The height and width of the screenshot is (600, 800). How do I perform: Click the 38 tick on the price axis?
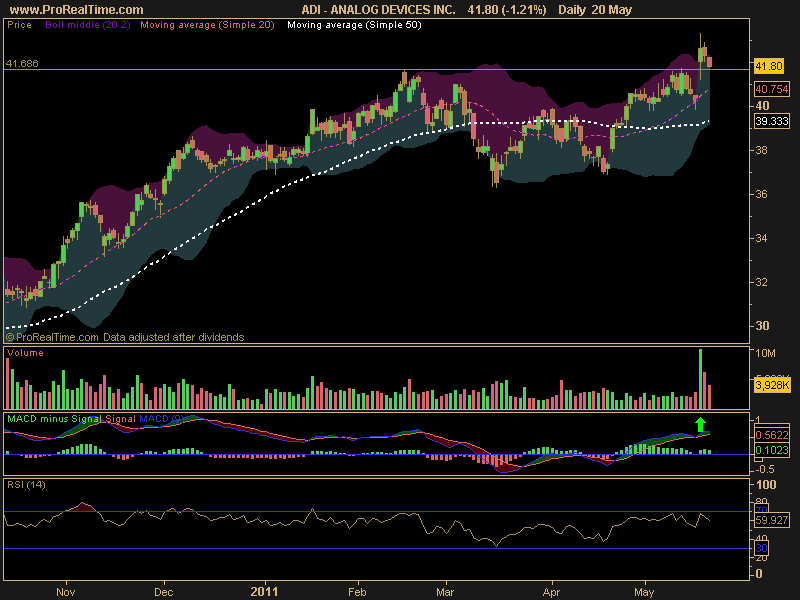(761, 150)
